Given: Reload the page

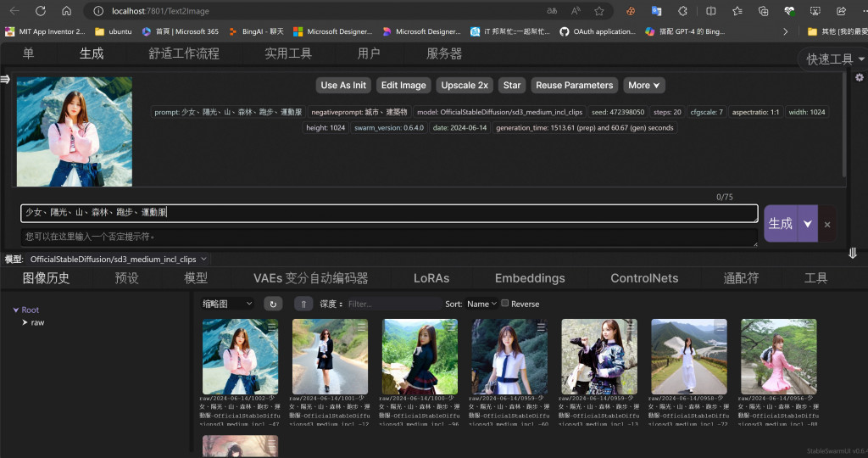Looking at the screenshot, I should point(41,11).
